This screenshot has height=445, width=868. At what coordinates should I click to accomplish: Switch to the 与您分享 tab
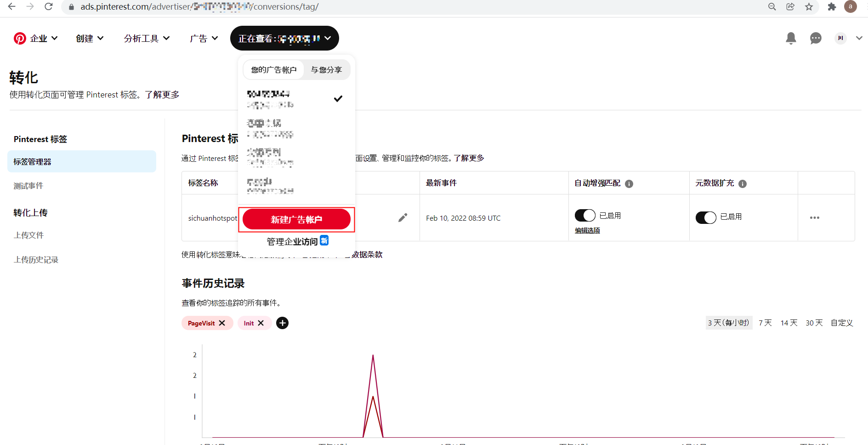click(x=326, y=70)
